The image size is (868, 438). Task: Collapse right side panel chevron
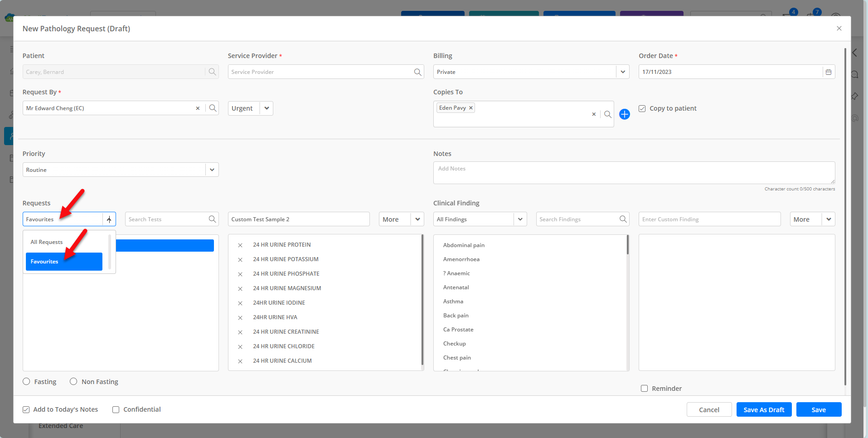click(854, 53)
